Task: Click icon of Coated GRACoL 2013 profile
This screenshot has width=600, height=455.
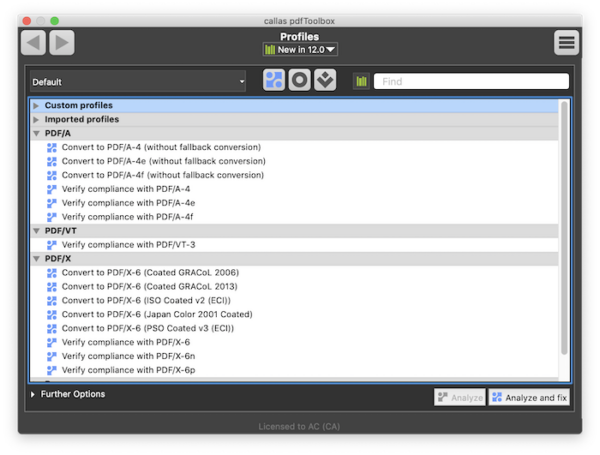Action: [52, 287]
